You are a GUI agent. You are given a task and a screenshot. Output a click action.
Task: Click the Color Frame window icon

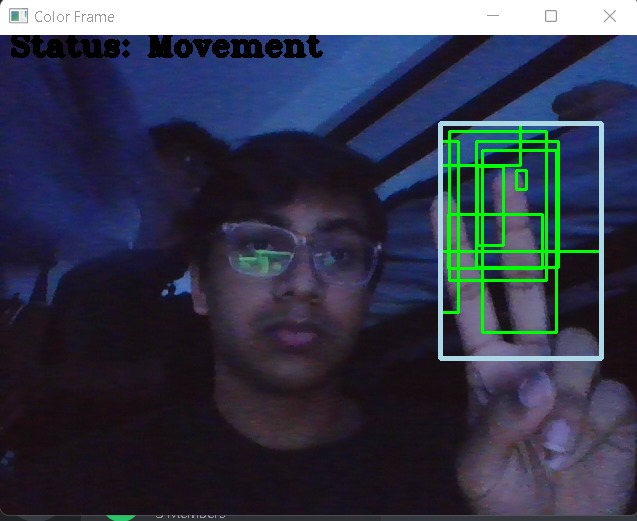click(18, 16)
